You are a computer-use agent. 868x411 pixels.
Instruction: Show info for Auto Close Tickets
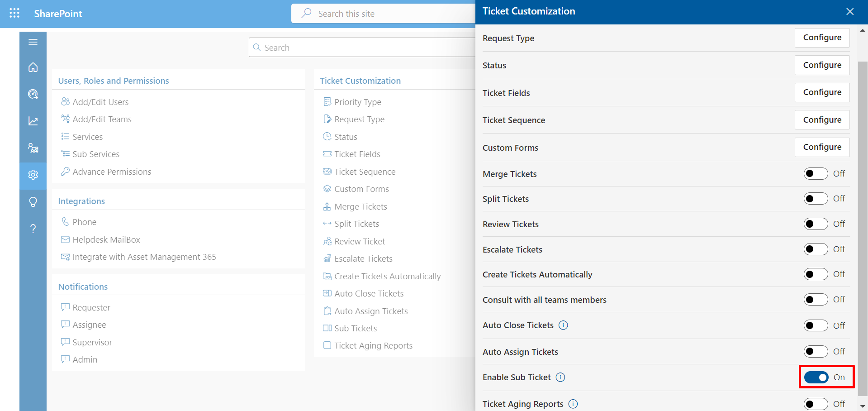(x=563, y=325)
